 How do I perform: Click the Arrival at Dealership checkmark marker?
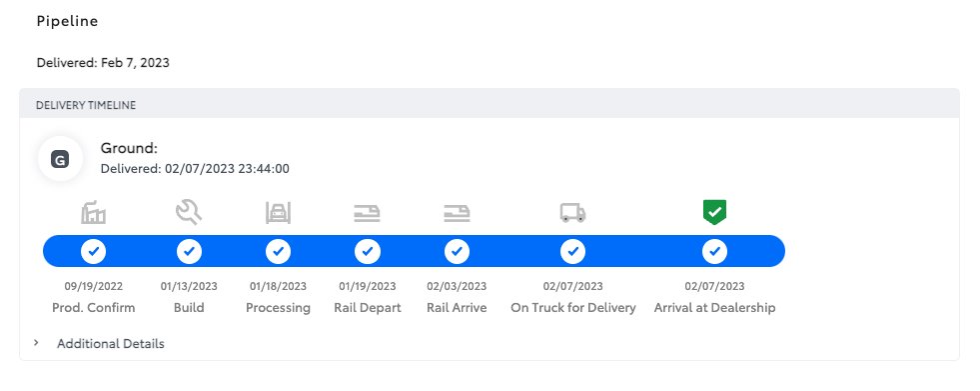pos(714,251)
